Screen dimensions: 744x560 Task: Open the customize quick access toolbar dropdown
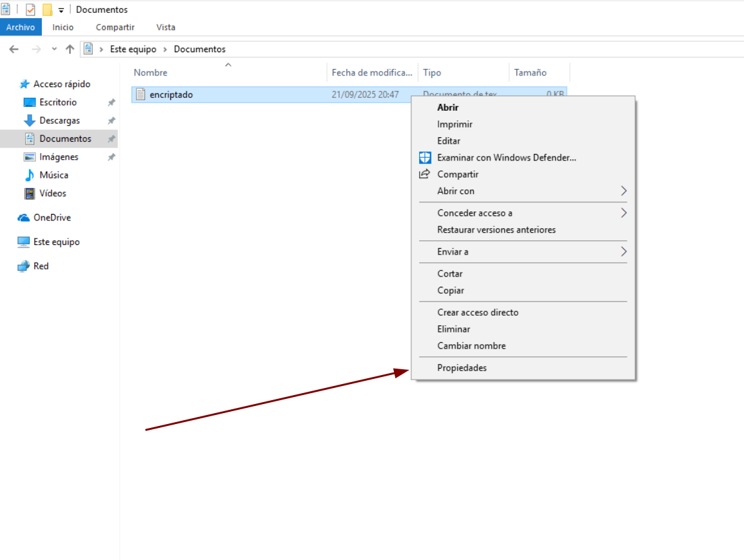coord(61,10)
